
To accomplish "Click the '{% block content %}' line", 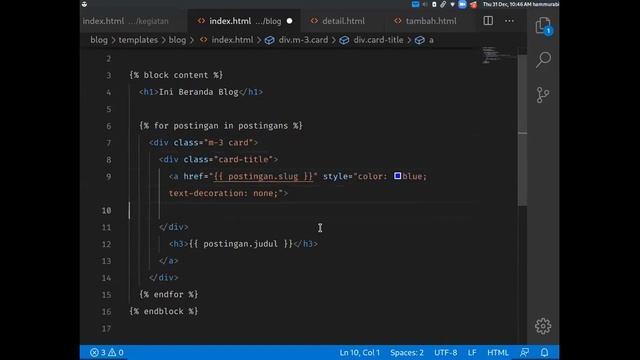I will pos(176,75).
